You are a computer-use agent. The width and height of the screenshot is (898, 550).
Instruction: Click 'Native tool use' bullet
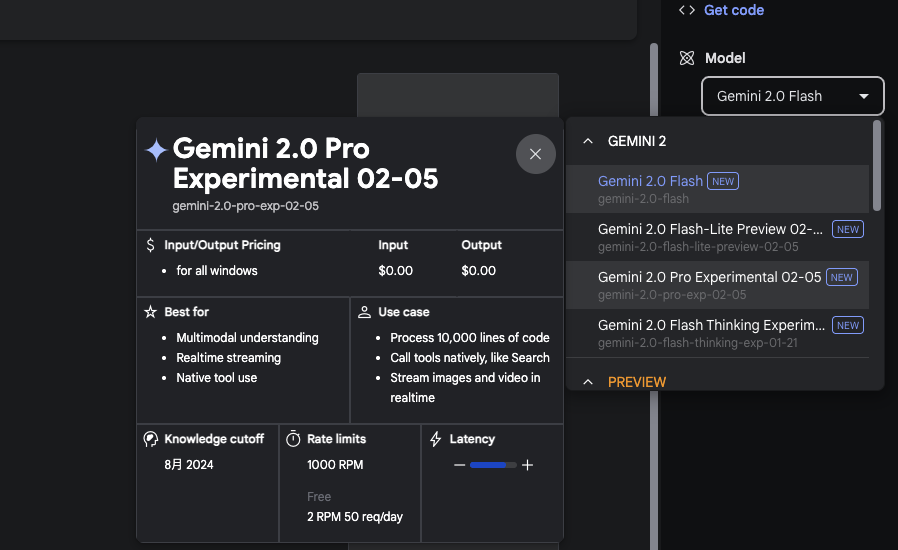pyautogui.click(x=216, y=378)
